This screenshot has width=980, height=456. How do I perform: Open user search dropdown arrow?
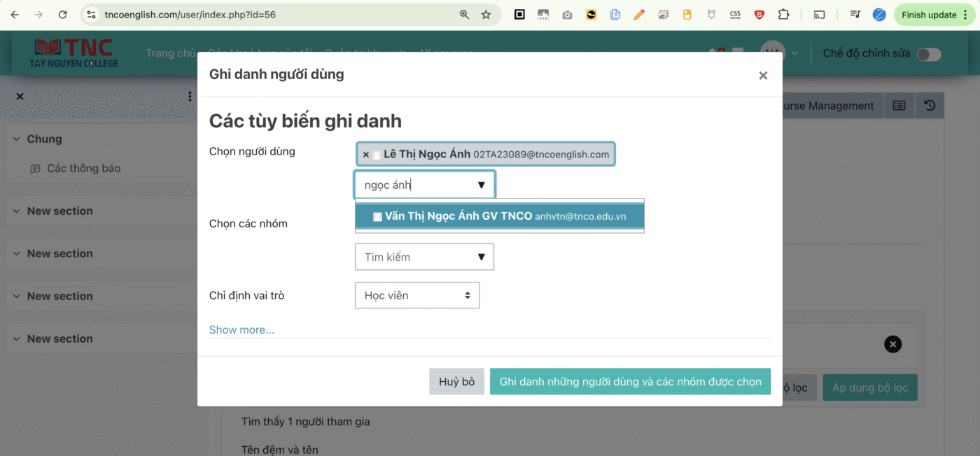click(482, 185)
